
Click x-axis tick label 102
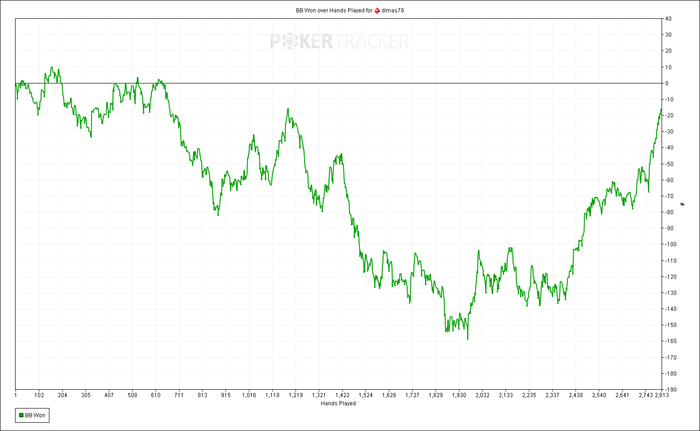coord(39,395)
